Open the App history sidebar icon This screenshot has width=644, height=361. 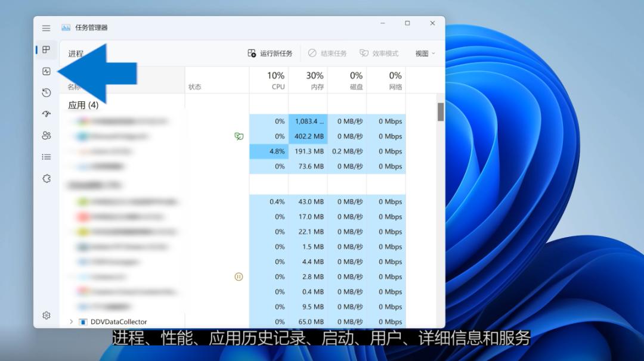coord(47,93)
